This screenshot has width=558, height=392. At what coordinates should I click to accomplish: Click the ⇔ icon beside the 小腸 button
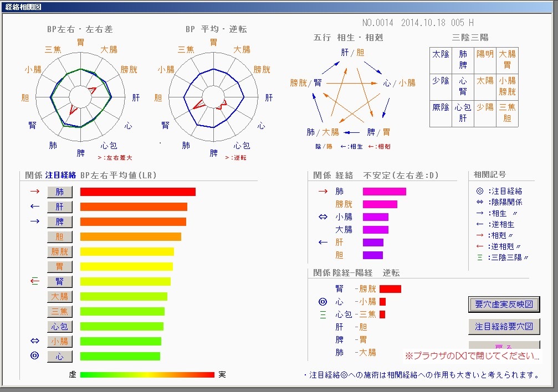point(35,341)
